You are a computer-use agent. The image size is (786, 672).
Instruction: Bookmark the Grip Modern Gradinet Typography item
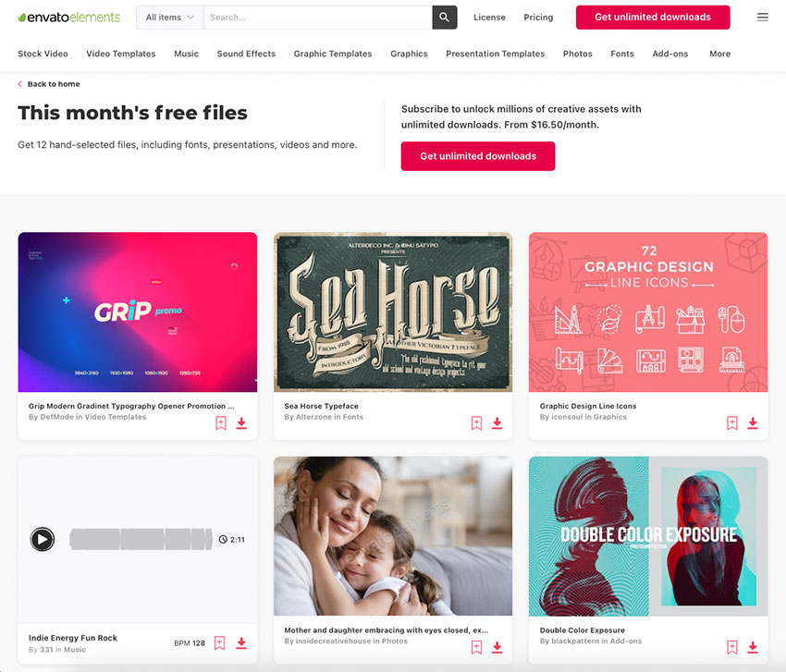[x=221, y=423]
